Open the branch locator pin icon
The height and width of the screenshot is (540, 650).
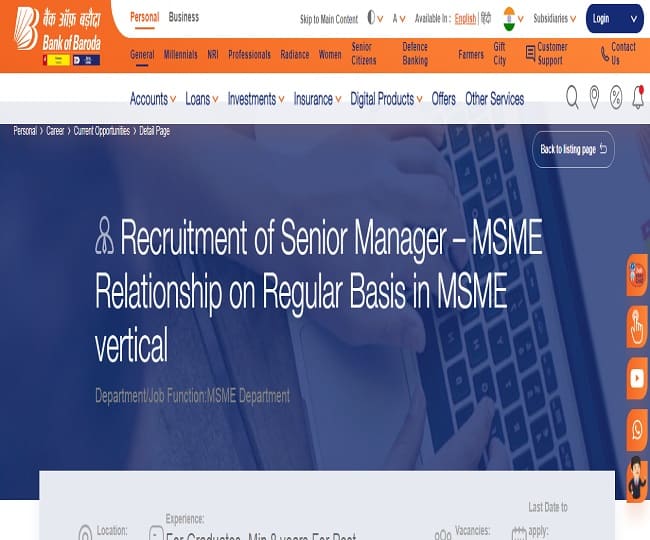pos(594,97)
